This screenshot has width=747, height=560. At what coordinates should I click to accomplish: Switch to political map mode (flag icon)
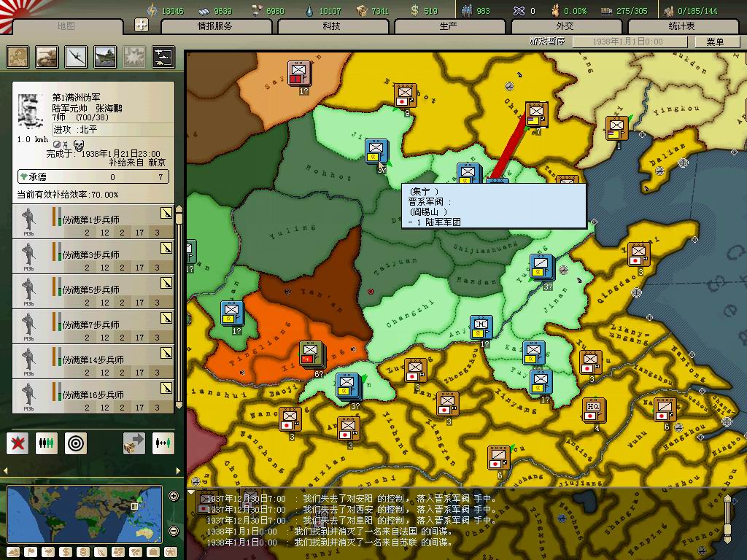coord(30,553)
